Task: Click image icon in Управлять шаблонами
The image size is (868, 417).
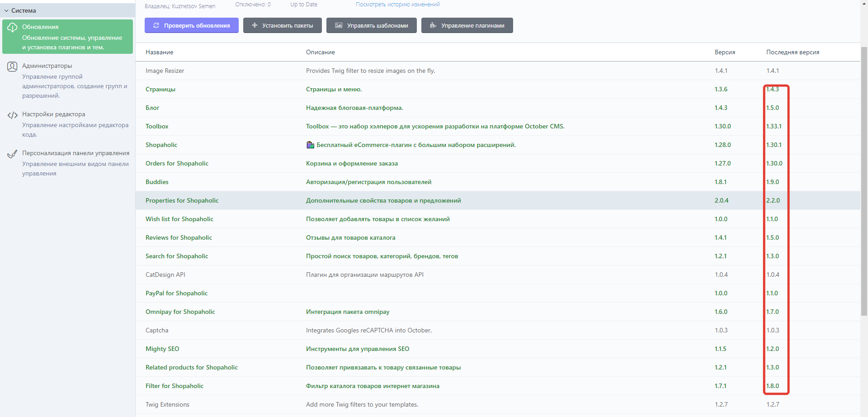Action: pyautogui.click(x=339, y=25)
